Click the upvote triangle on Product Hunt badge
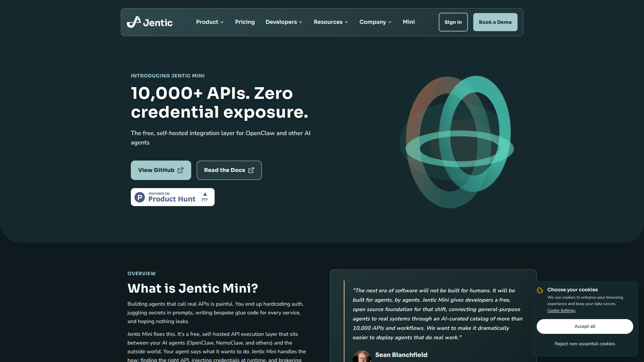Image resolution: width=644 pixels, height=362 pixels. (205, 194)
